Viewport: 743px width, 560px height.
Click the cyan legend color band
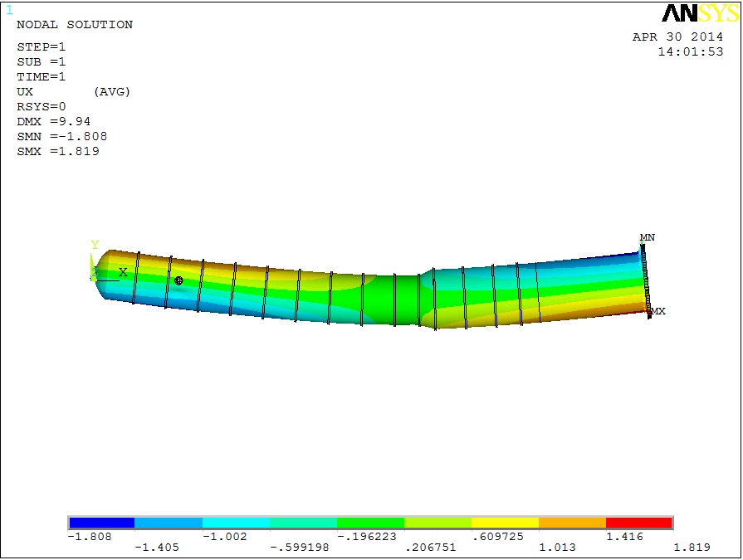point(236,523)
